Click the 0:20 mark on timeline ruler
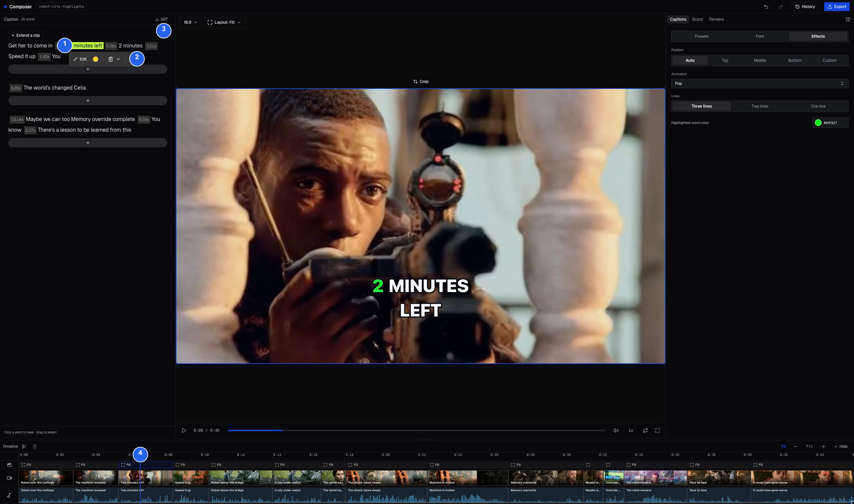The height and width of the screenshot is (504, 854). [x=386, y=455]
